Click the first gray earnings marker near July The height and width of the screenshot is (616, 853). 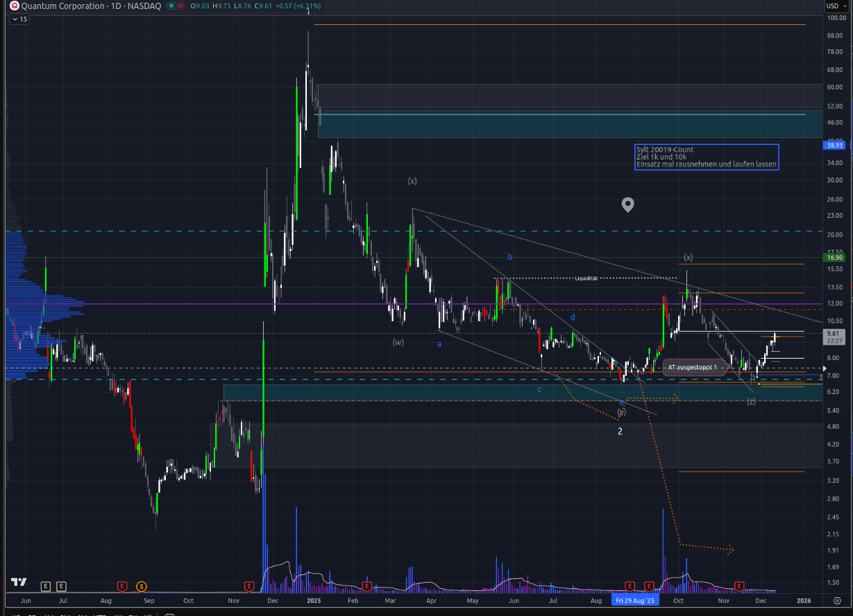46,586
